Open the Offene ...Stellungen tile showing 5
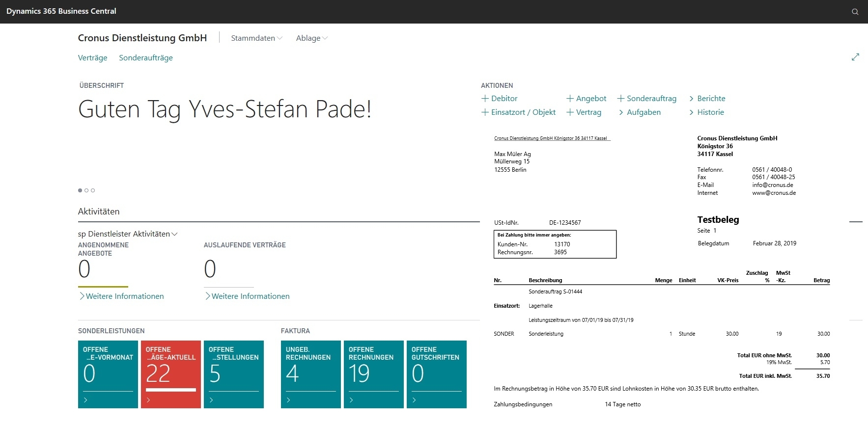This screenshot has width=868, height=423. [x=234, y=374]
